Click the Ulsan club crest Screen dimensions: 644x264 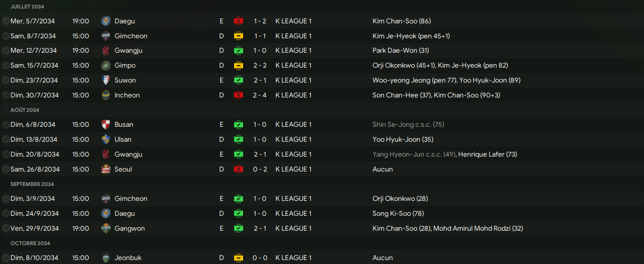[x=105, y=139]
